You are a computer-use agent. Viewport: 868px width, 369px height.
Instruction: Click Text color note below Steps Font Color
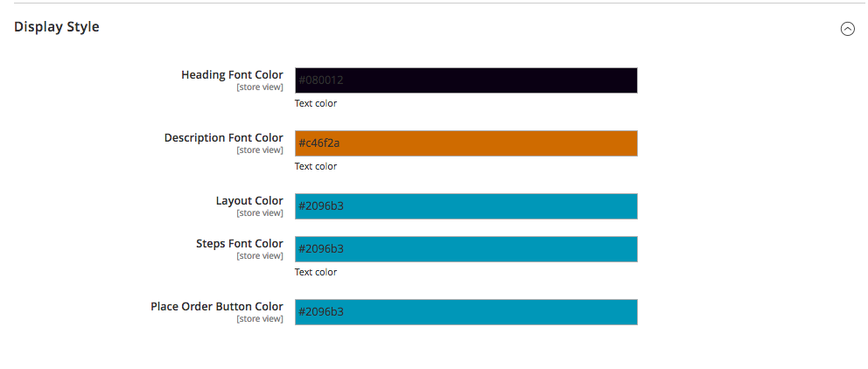(x=316, y=273)
